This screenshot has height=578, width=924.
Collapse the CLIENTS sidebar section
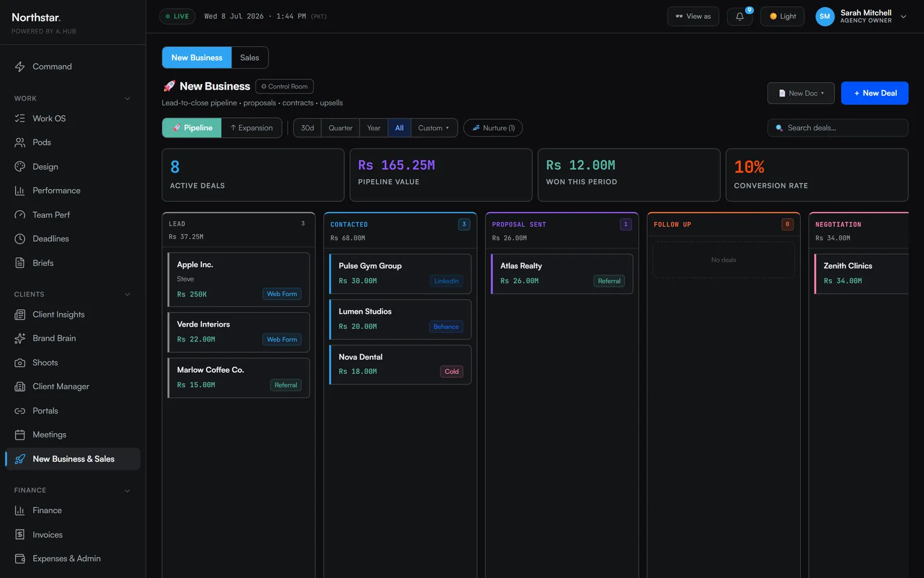point(128,294)
